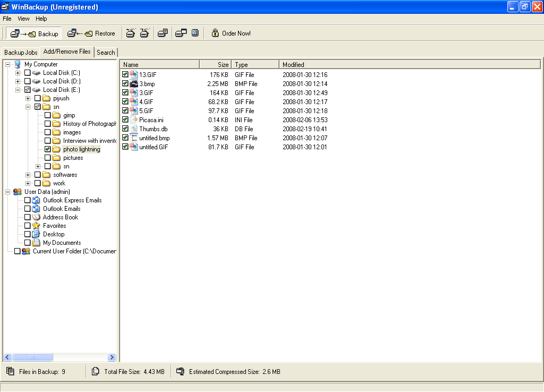
Task: Click the tree scrollbar's right arrow
Action: (112, 357)
